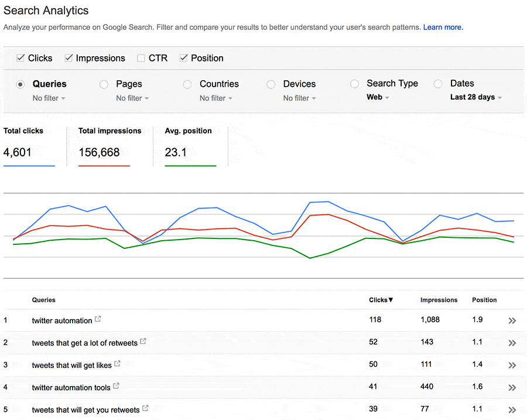
Task: Enable the CTR checkbox
Action: [x=141, y=58]
